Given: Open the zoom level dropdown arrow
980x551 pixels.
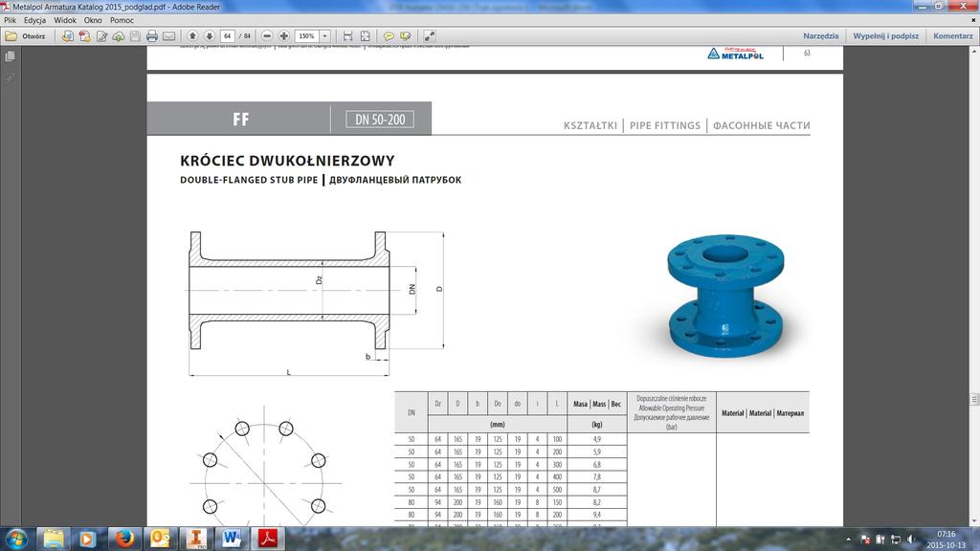Looking at the screenshot, I should 325,36.
